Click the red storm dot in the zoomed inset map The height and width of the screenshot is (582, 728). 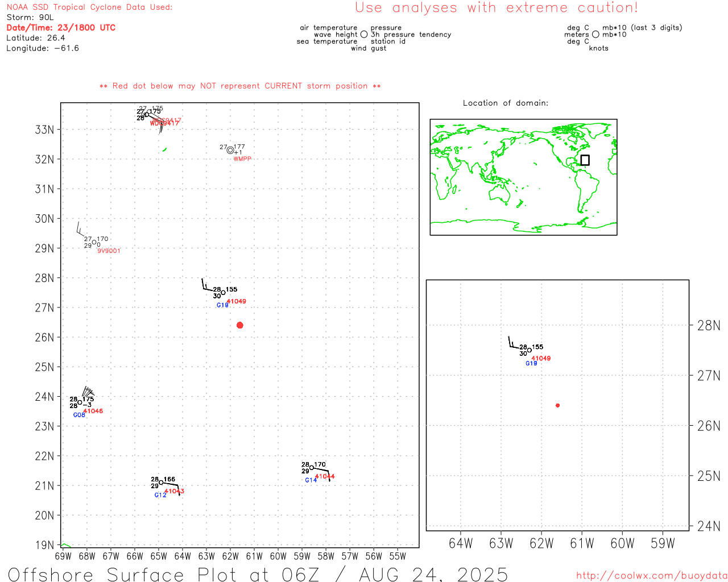(557, 405)
